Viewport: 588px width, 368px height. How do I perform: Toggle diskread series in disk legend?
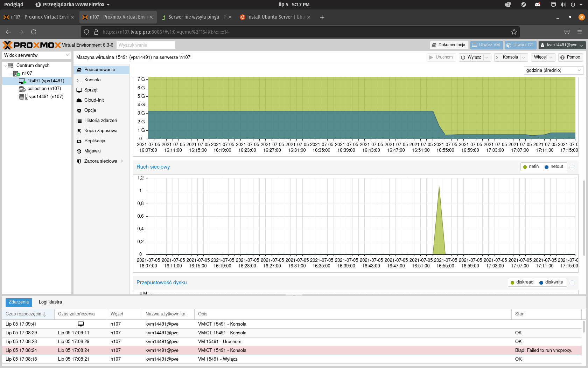click(x=522, y=282)
